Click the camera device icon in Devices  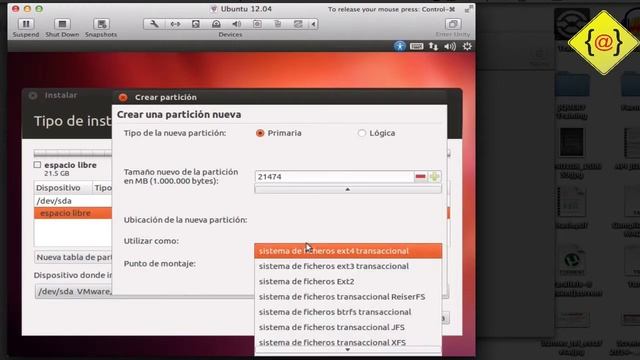pyautogui.click(x=257, y=24)
